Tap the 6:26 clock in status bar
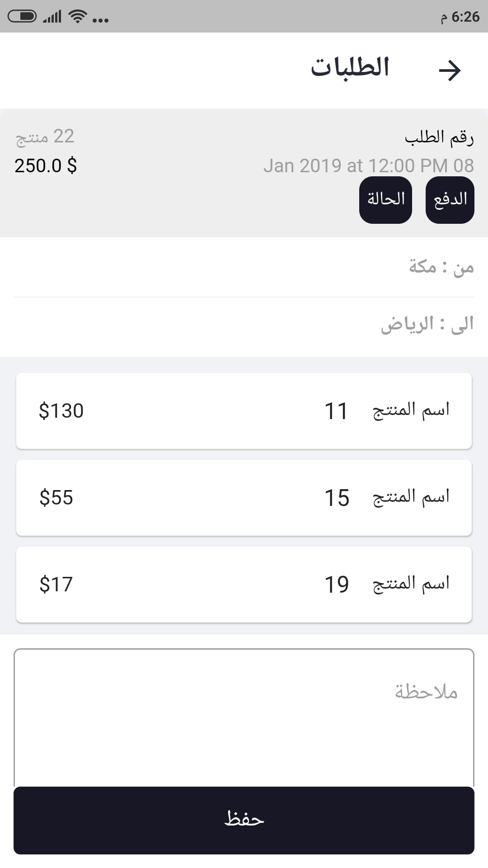 point(460,17)
